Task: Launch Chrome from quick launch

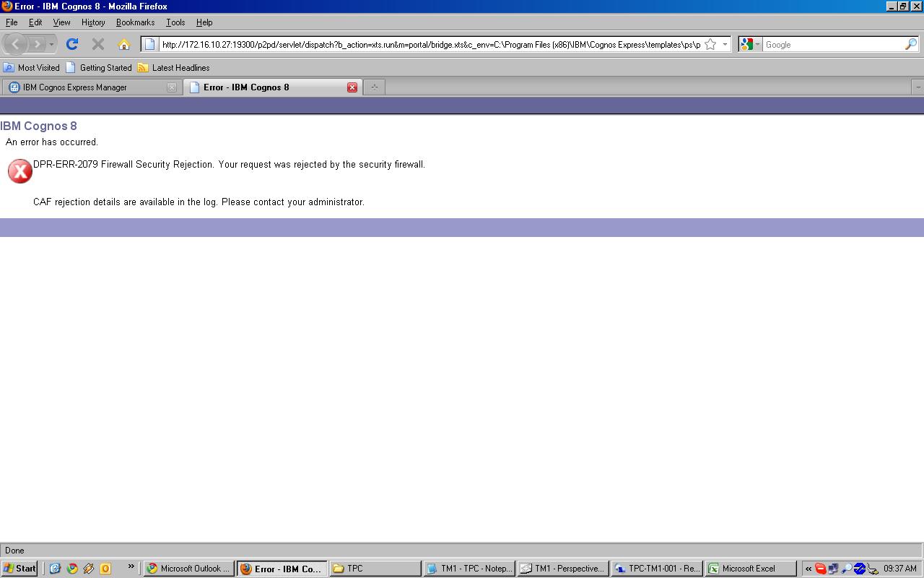Action: pos(72,569)
